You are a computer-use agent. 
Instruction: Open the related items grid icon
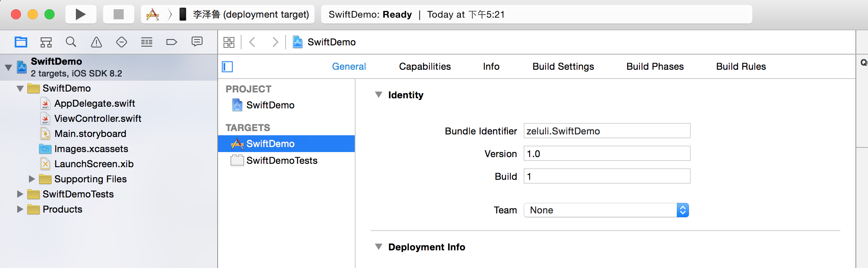(x=229, y=42)
